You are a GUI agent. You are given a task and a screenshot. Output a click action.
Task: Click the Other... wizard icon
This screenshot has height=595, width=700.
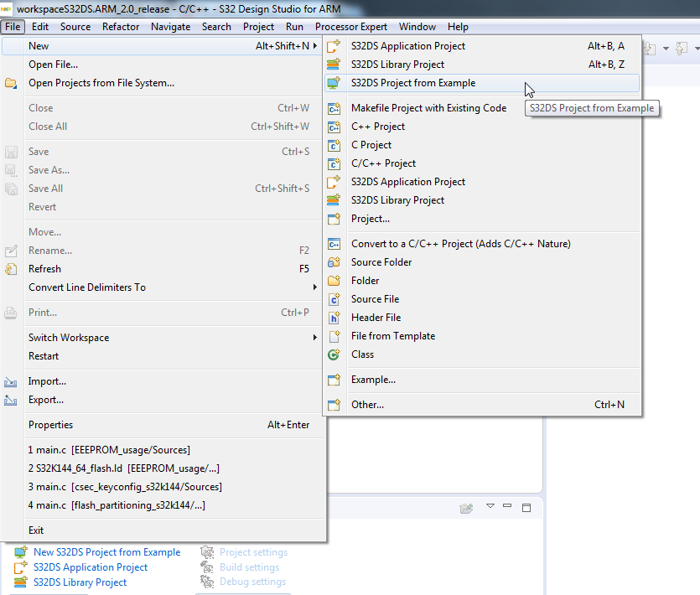334,405
